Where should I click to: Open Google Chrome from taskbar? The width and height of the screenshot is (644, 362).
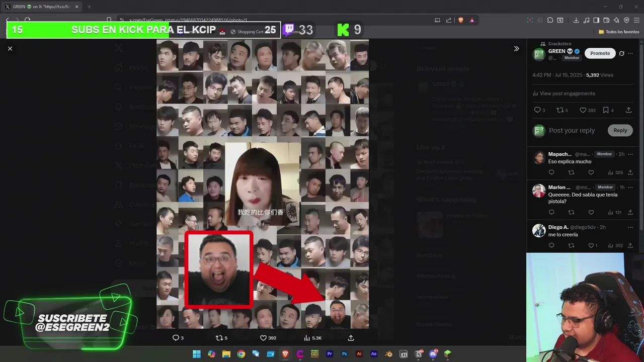point(241,354)
